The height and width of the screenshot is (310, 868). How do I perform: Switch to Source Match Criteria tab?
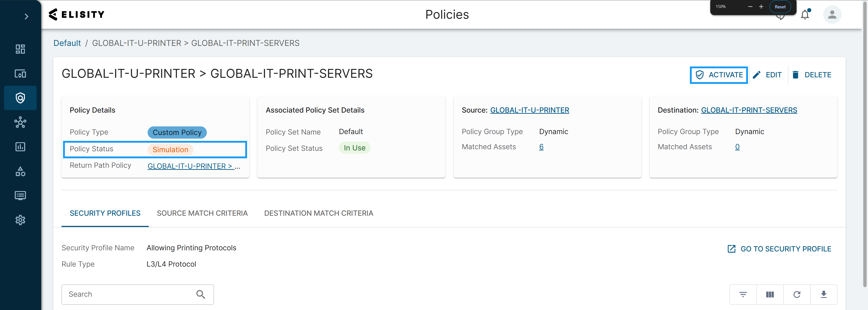click(202, 213)
